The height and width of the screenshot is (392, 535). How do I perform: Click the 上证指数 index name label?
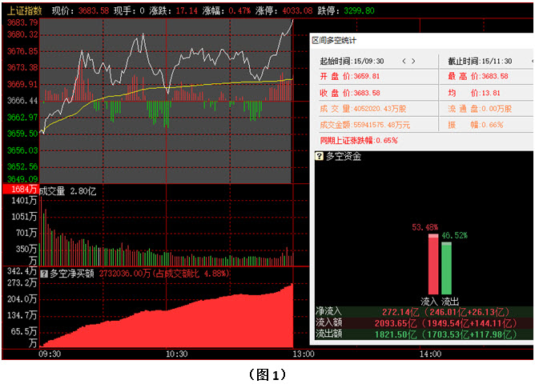coord(25,11)
